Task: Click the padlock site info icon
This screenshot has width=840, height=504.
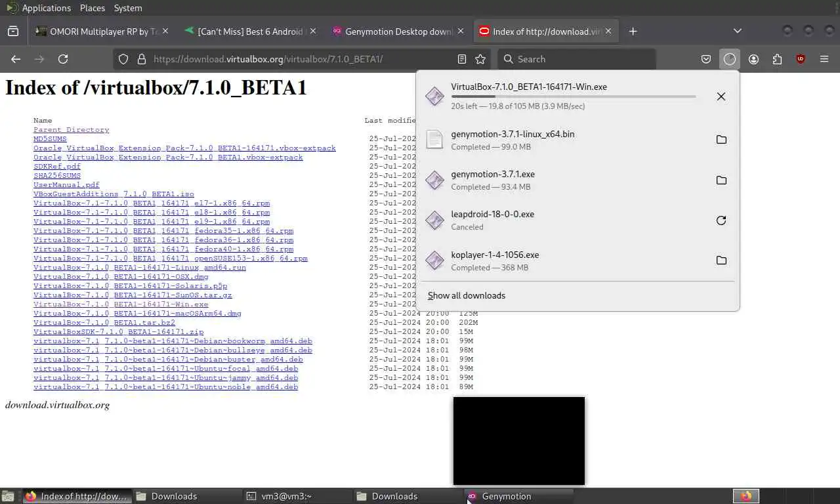Action: pos(141,59)
